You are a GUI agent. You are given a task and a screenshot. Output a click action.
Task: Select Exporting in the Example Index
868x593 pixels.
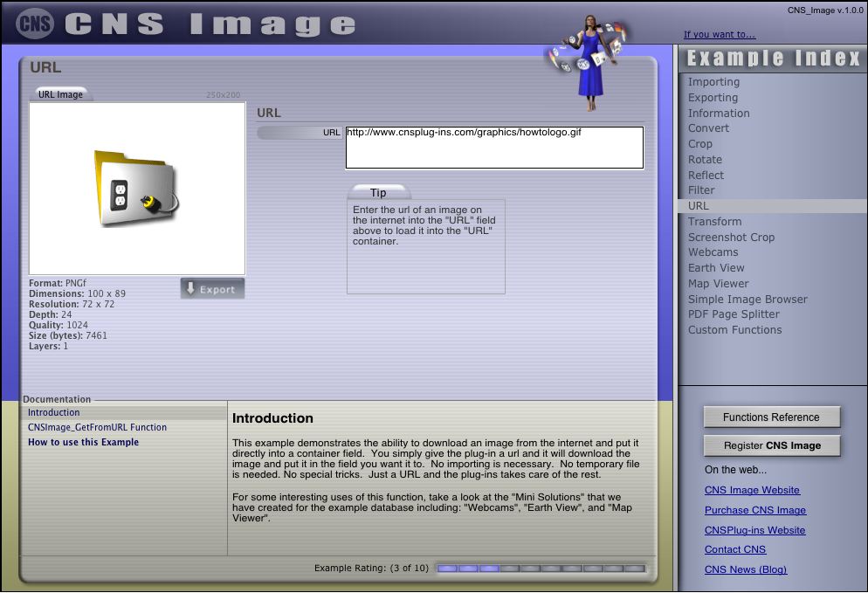click(713, 98)
